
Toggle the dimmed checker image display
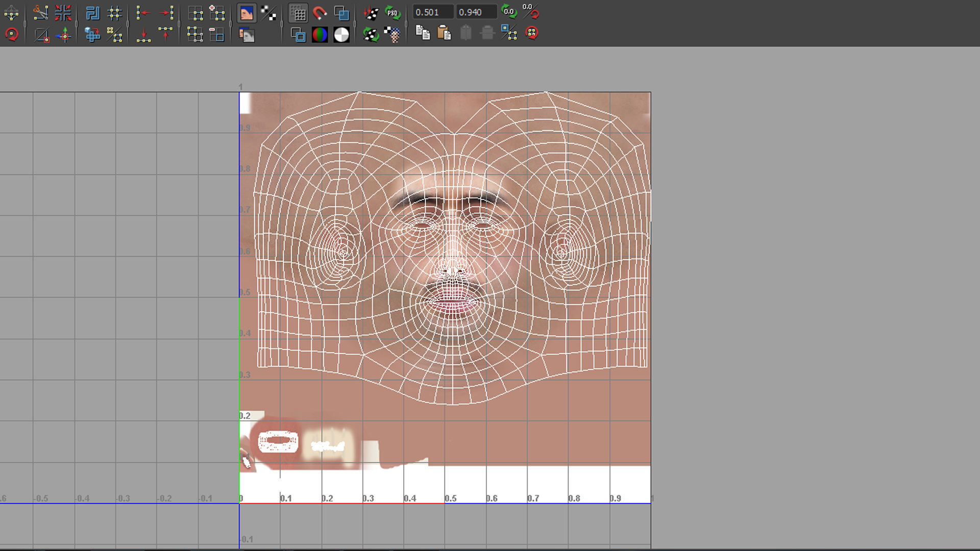[269, 12]
